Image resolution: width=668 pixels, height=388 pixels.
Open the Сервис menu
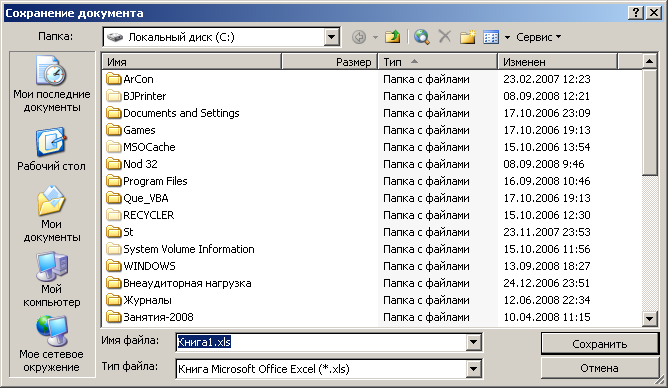pos(538,37)
